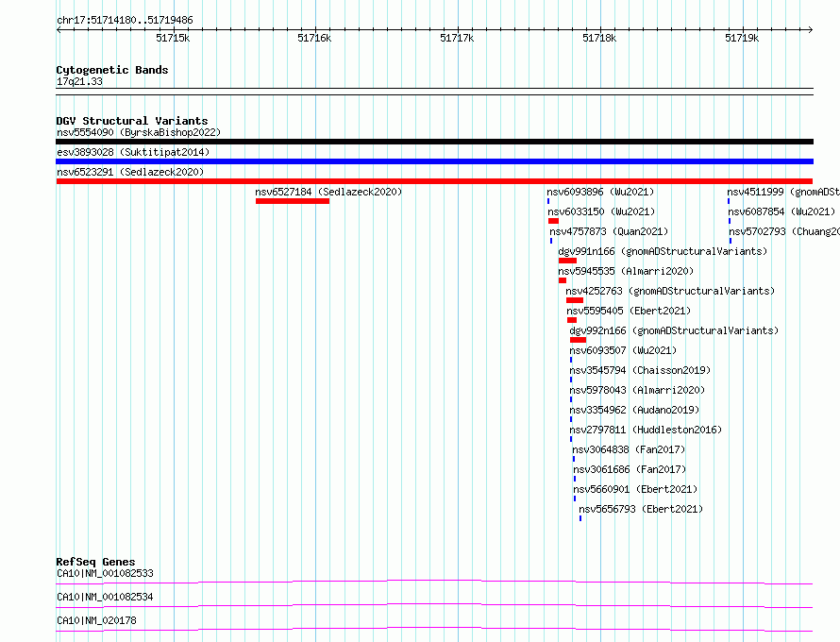
Task: Click the CA10 NM_001082533 magenta gene track
Action: pyautogui.click(x=434, y=582)
